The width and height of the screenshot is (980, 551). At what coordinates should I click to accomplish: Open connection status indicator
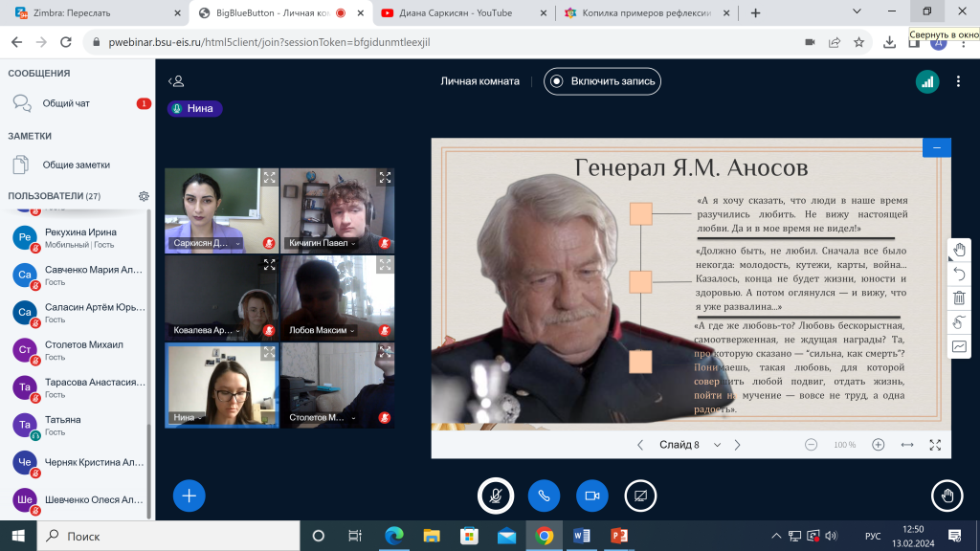tap(927, 82)
